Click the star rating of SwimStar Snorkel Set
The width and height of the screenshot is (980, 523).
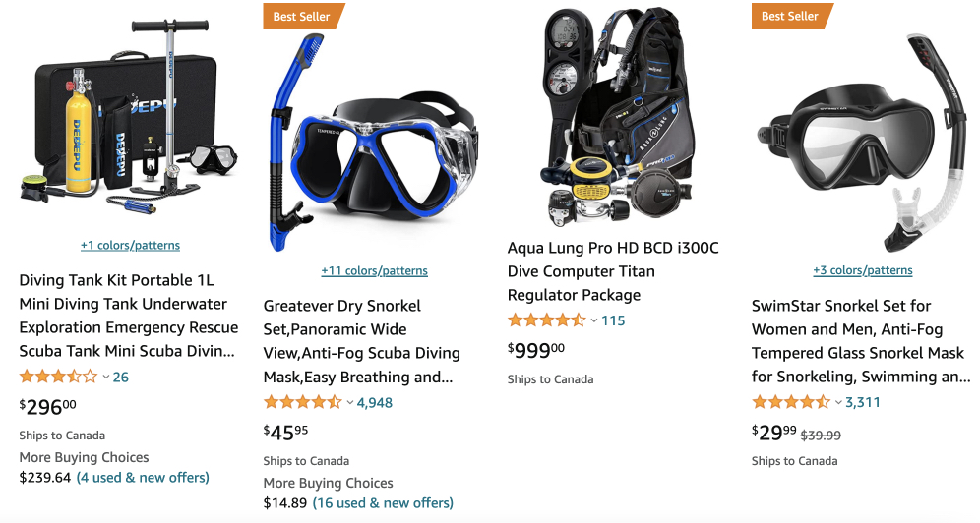[x=791, y=402]
